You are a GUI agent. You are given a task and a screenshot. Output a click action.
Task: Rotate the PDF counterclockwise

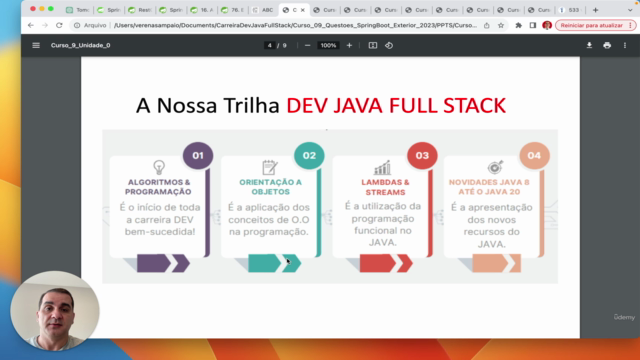tap(389, 45)
